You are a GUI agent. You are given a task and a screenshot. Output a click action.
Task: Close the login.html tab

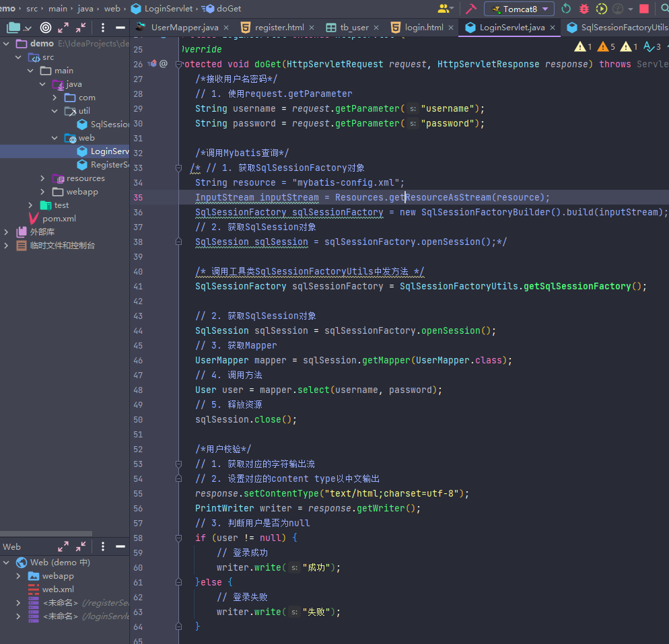point(450,28)
